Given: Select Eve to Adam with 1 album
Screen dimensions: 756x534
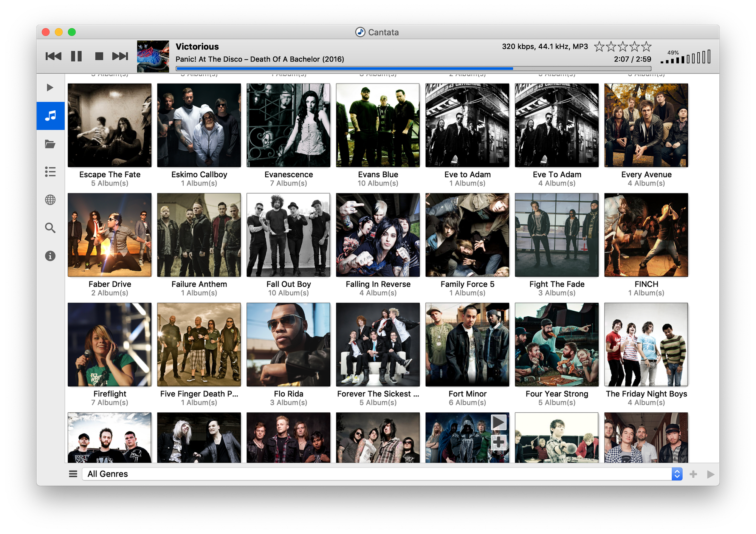Looking at the screenshot, I should pyautogui.click(x=468, y=135).
